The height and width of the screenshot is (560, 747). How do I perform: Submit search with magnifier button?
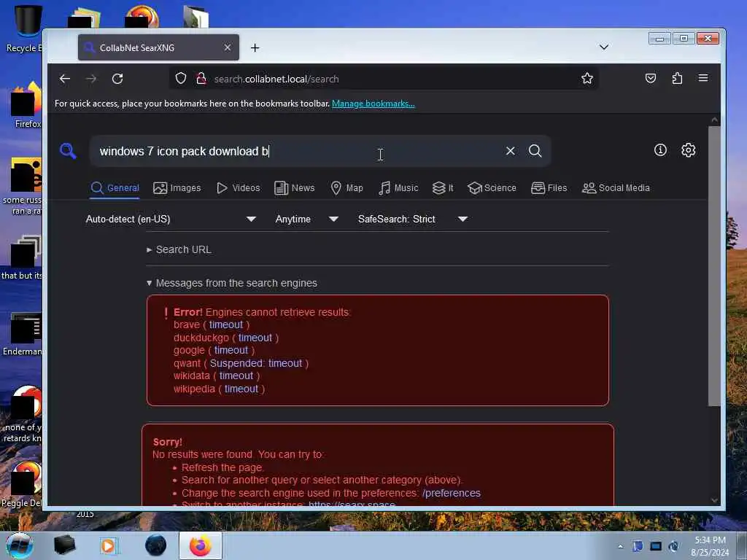(x=535, y=151)
